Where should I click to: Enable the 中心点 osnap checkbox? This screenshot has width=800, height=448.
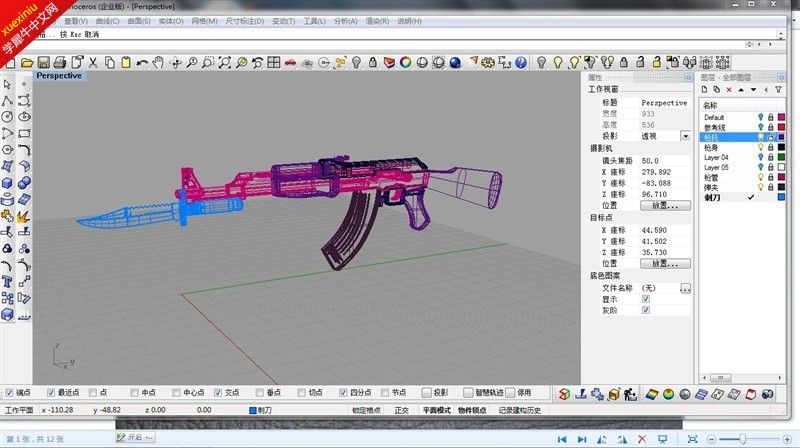tap(176, 392)
